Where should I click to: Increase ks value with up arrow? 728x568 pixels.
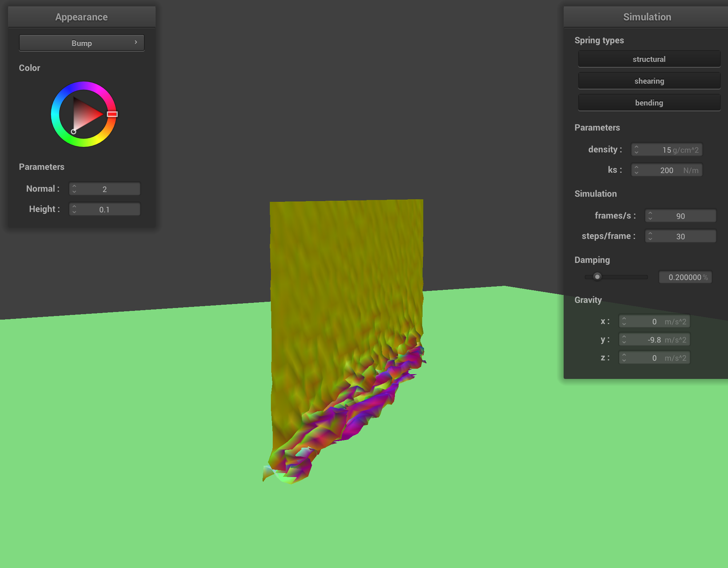[x=636, y=167]
